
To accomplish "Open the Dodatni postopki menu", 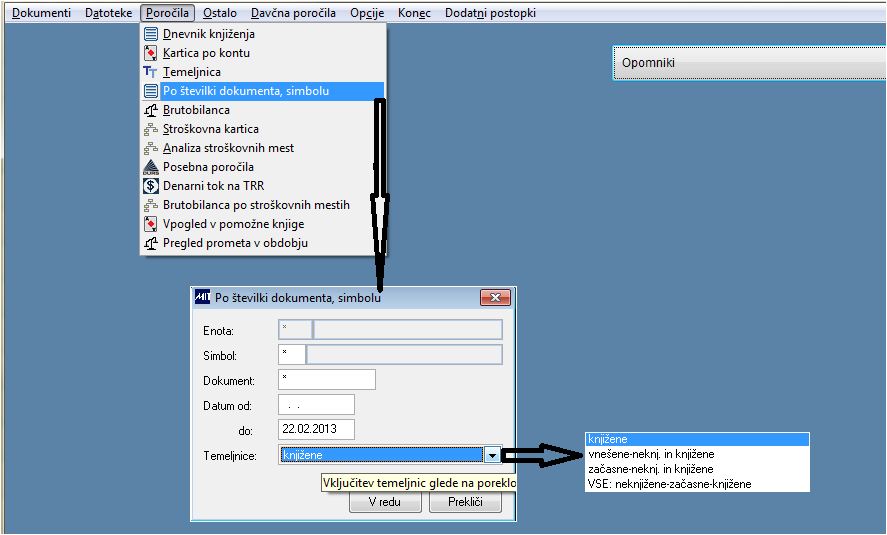I will click(490, 13).
